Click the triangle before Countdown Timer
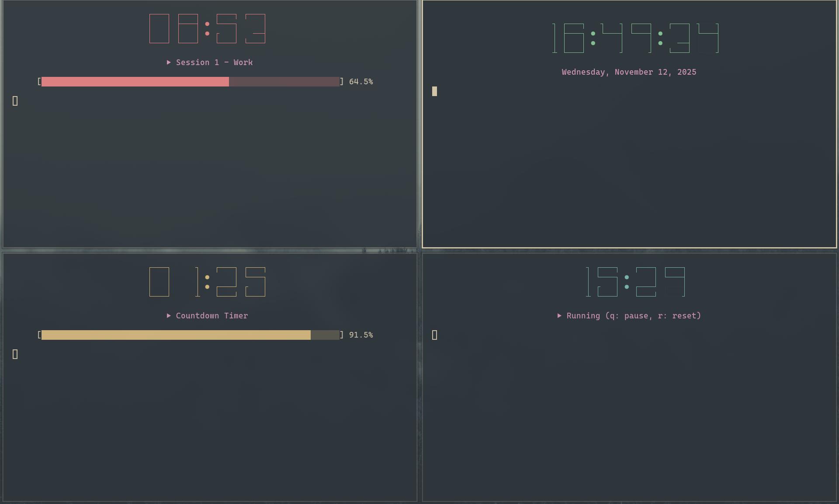The height and width of the screenshot is (504, 839). (x=169, y=315)
